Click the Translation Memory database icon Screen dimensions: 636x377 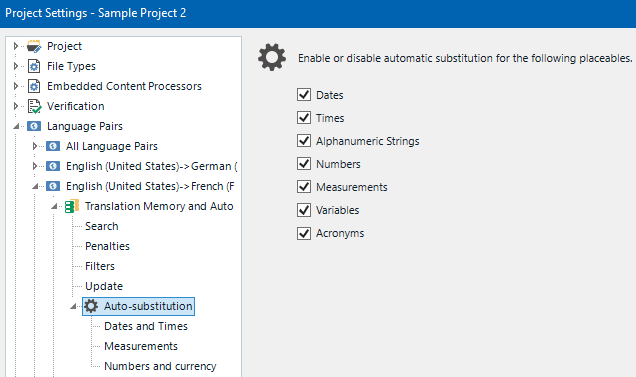click(72, 206)
